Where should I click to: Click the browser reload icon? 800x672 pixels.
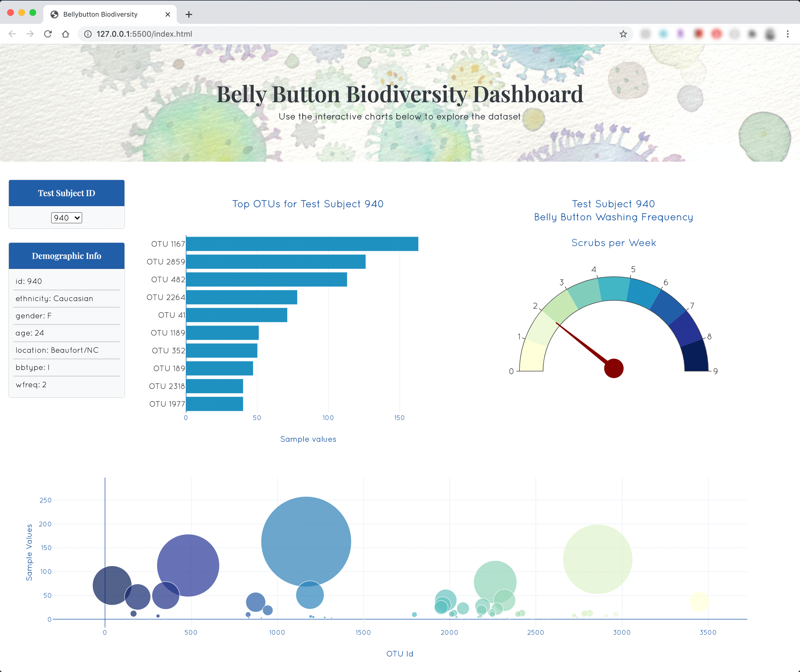[47, 34]
